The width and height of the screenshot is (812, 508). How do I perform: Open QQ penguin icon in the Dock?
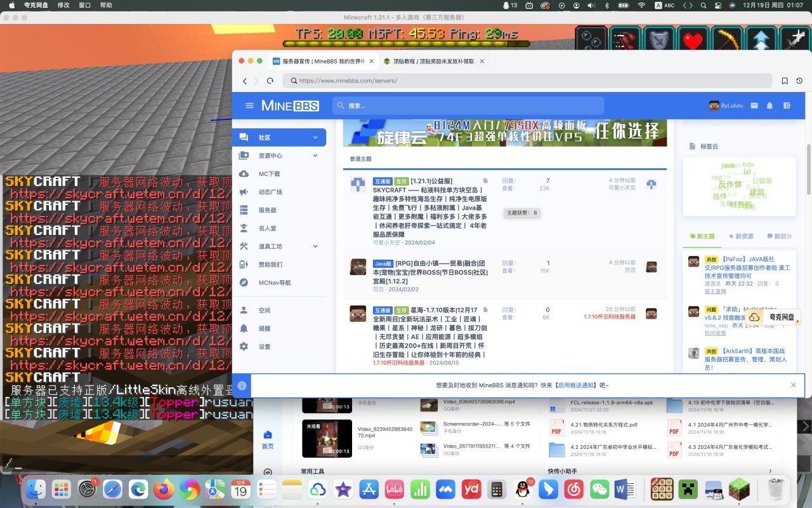pyautogui.click(x=523, y=489)
